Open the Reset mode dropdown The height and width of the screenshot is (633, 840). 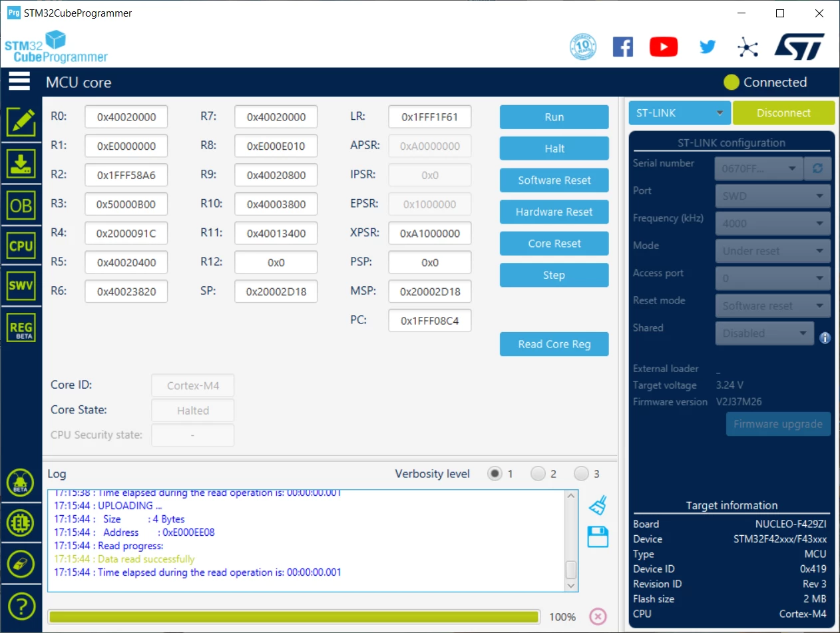tap(773, 306)
